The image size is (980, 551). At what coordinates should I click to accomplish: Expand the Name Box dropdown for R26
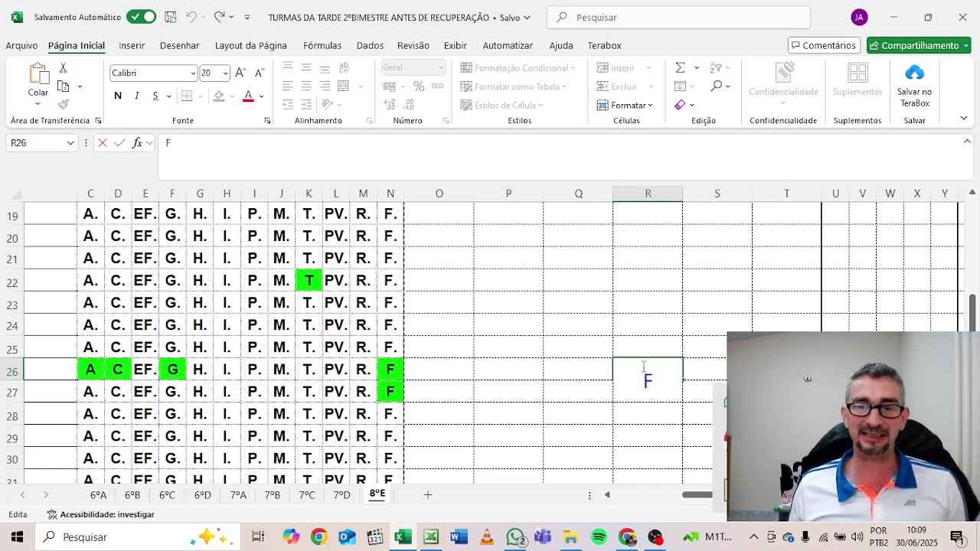click(70, 143)
